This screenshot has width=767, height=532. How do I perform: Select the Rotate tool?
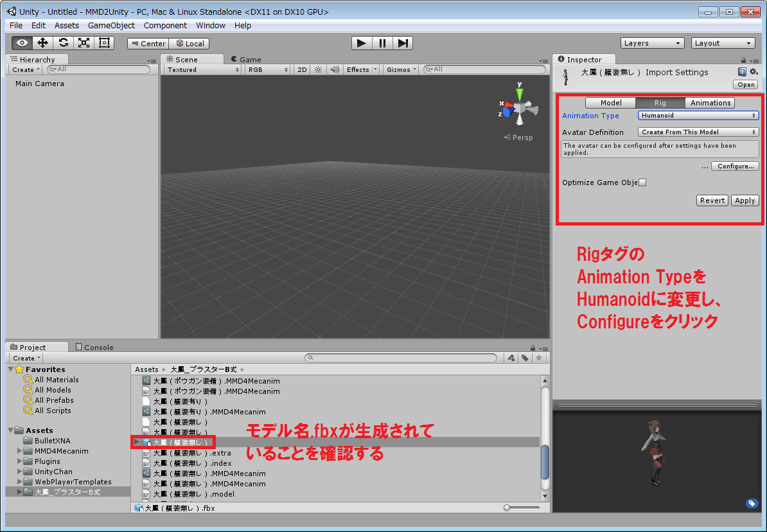63,43
